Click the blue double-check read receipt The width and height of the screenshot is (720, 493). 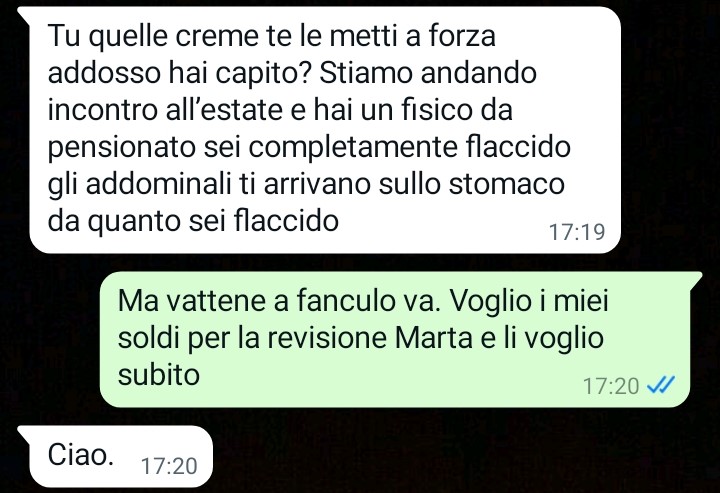(x=661, y=385)
